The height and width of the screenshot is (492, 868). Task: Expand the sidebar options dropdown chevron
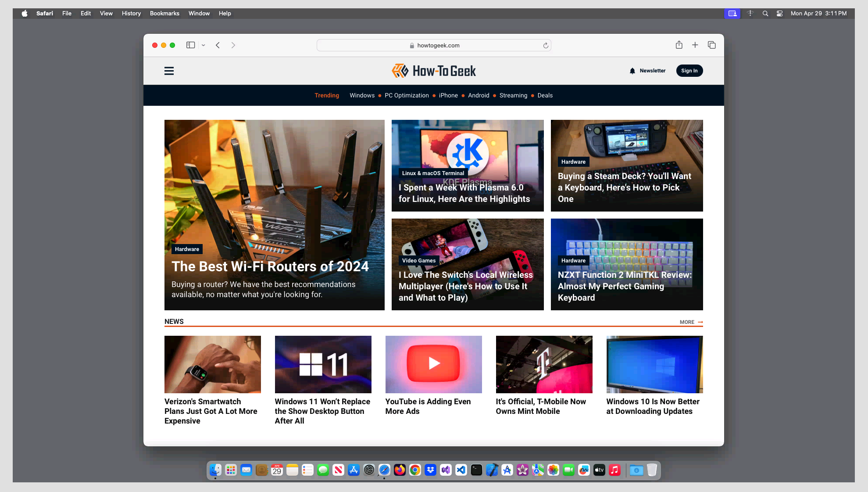point(204,45)
